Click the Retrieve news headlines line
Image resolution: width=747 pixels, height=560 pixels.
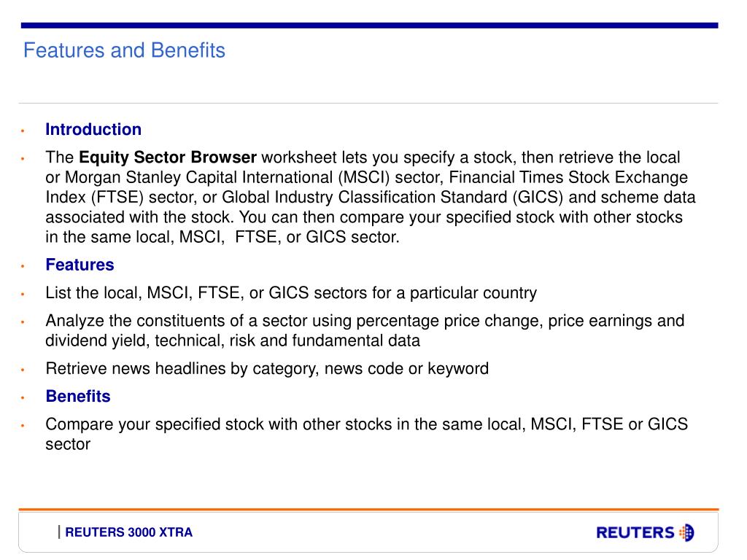pyautogui.click(x=267, y=368)
